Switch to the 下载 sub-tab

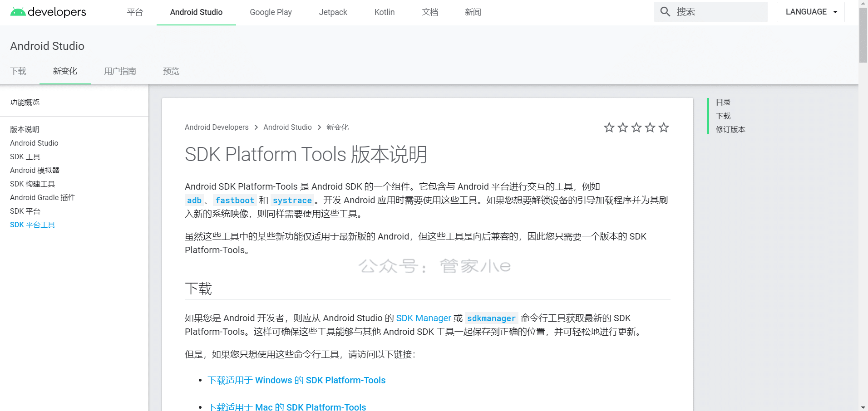tap(18, 71)
